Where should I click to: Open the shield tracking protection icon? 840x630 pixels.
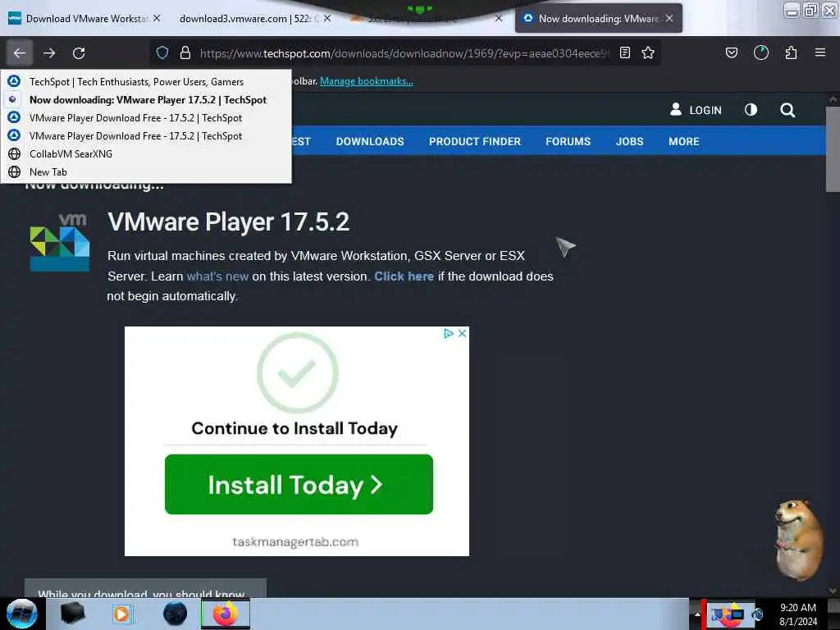click(x=162, y=52)
